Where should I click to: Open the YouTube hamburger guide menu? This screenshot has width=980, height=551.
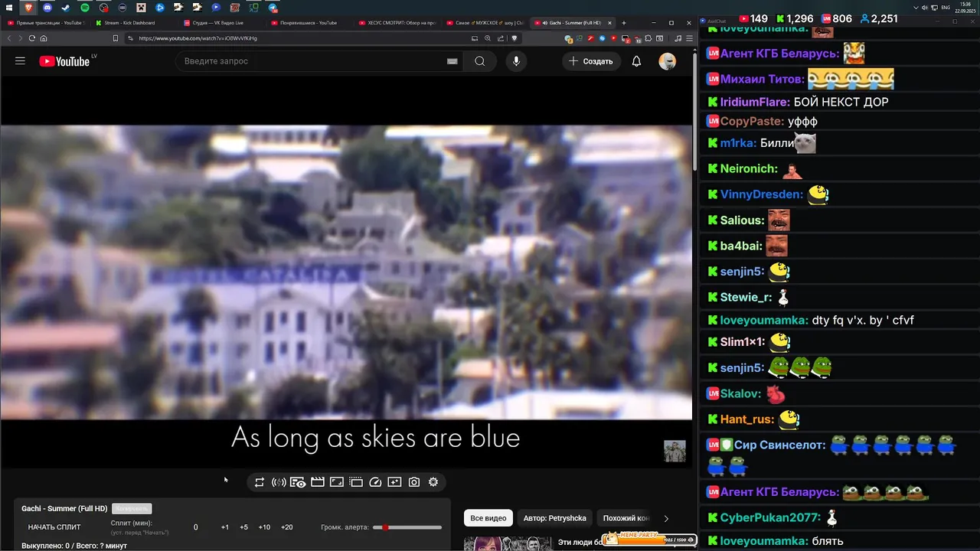[20, 61]
